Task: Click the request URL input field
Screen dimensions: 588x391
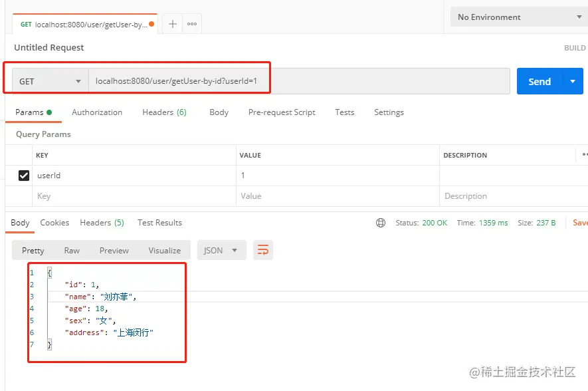Action: (299, 81)
